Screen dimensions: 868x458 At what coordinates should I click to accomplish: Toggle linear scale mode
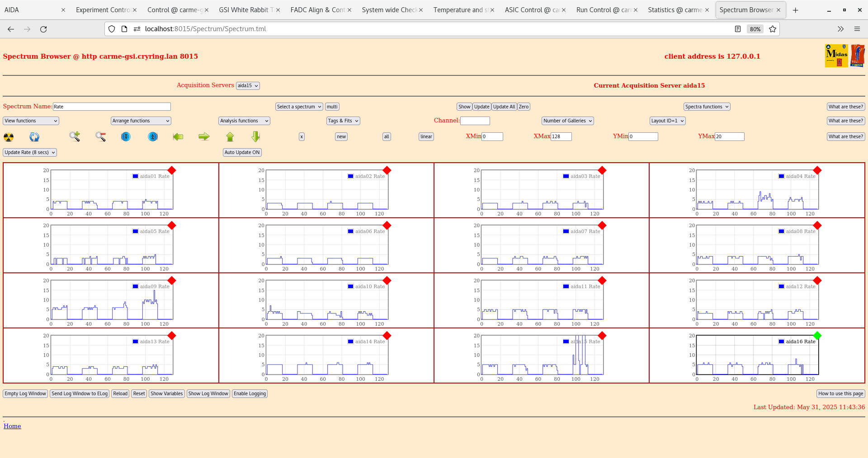425,136
